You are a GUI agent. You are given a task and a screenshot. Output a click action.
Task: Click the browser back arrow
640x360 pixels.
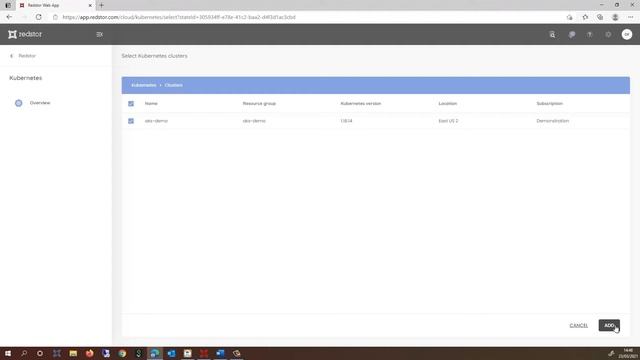tap(9, 17)
